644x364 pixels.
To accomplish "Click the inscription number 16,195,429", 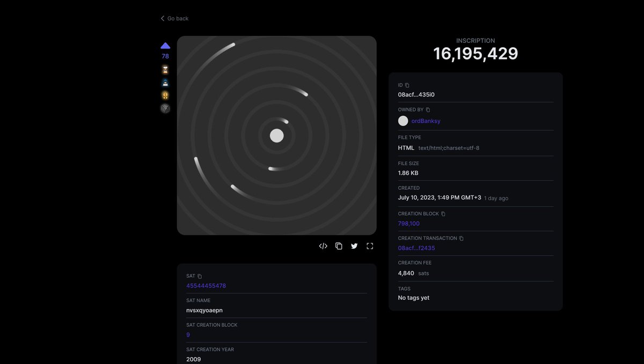I will pos(476,54).
